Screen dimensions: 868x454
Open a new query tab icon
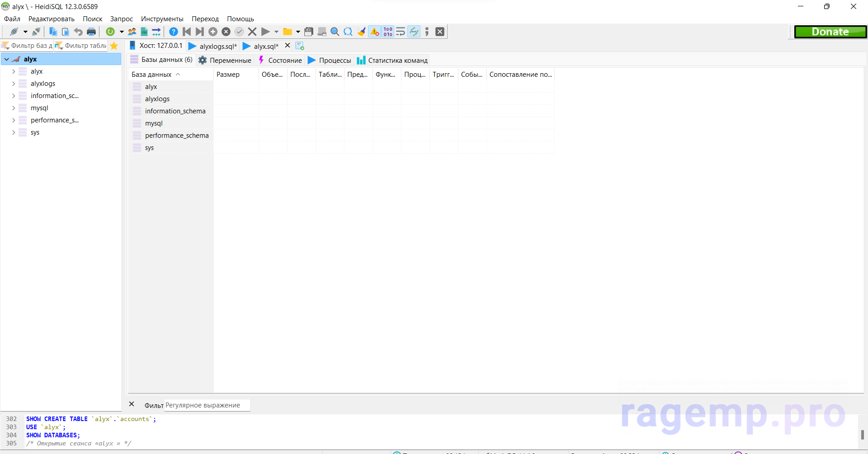tap(300, 46)
